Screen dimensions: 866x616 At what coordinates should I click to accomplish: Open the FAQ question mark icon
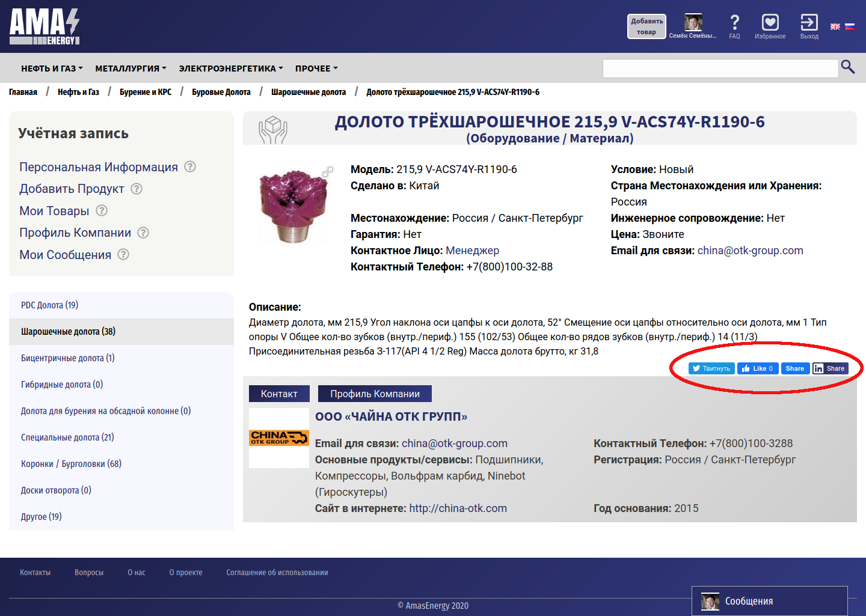click(734, 23)
